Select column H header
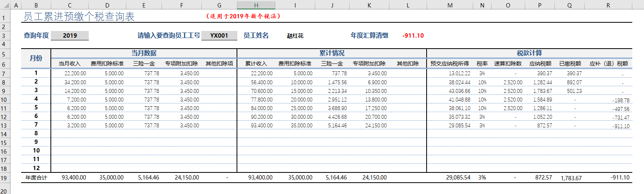Image resolution: width=644 pixels, height=194 pixels. coord(256,5)
